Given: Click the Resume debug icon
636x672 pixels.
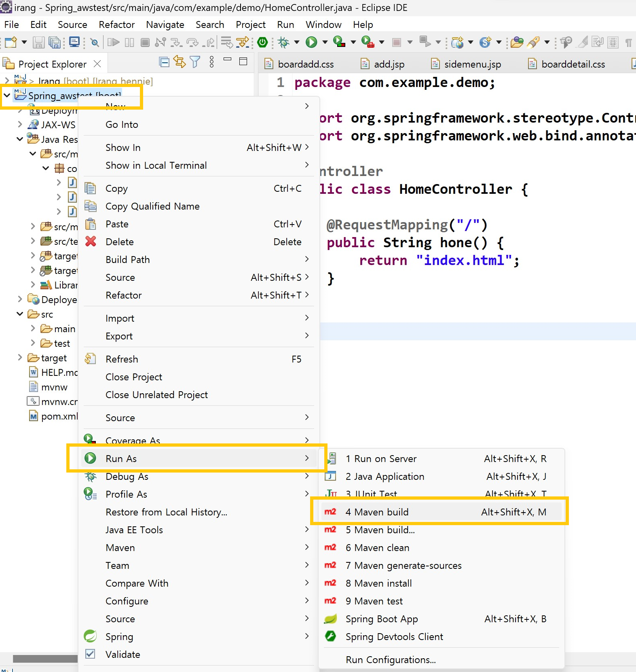Looking at the screenshot, I should [114, 42].
